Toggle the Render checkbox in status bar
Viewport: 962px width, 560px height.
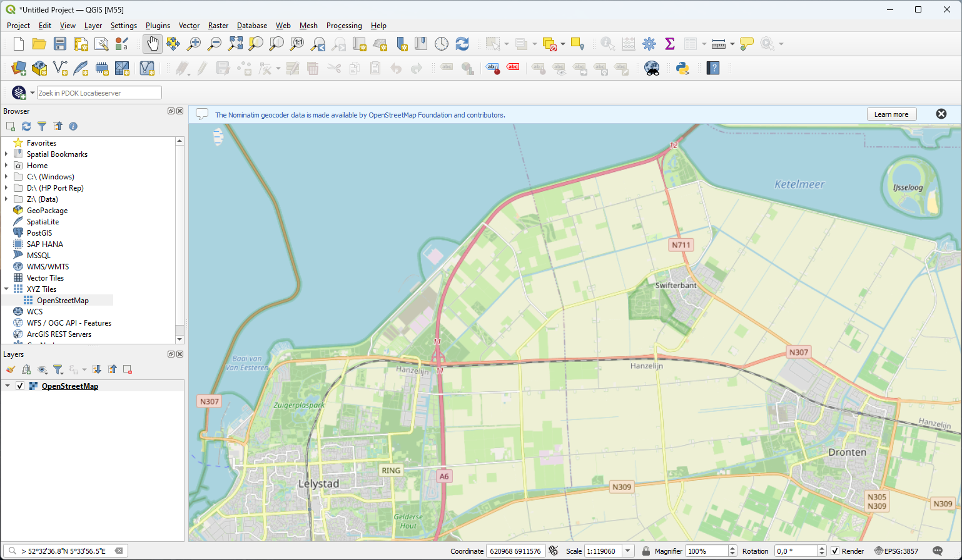834,551
